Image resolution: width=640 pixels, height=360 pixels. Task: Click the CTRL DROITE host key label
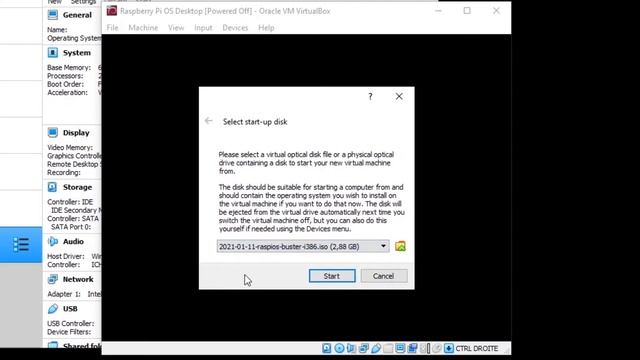click(477, 348)
